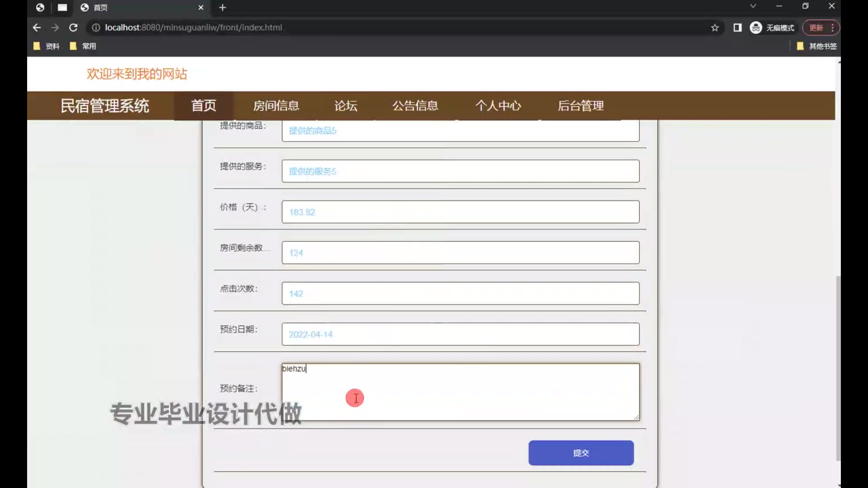Go to the 房间信息 menu item
Image resolution: width=868 pixels, height=488 pixels.
pos(276,106)
